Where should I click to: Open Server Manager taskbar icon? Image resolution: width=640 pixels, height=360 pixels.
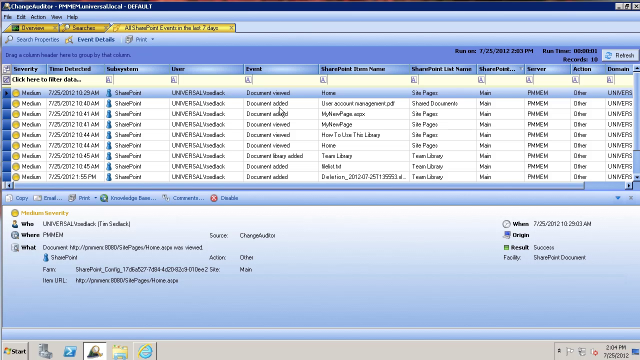click(45, 351)
